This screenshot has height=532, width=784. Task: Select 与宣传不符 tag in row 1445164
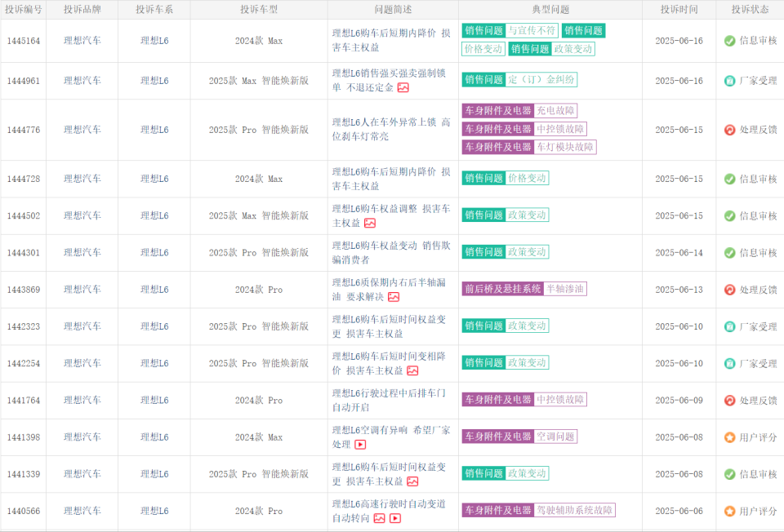pos(532,30)
